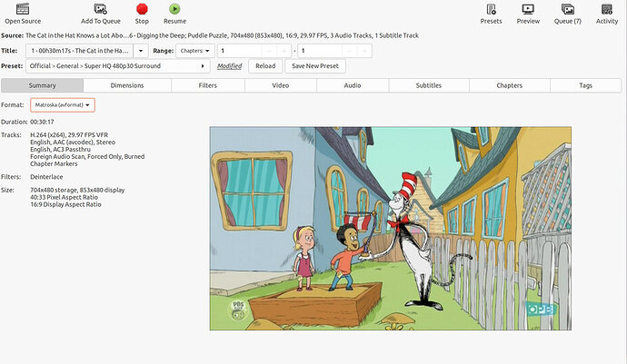The width and height of the screenshot is (627, 364).
Task: Open the Preset selector menu arrow
Action: pos(203,66)
